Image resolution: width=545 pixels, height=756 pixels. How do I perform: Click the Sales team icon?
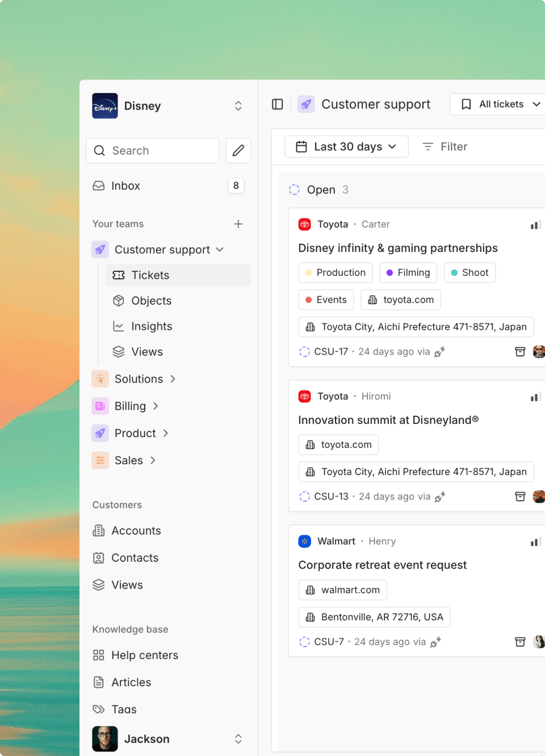tap(100, 461)
